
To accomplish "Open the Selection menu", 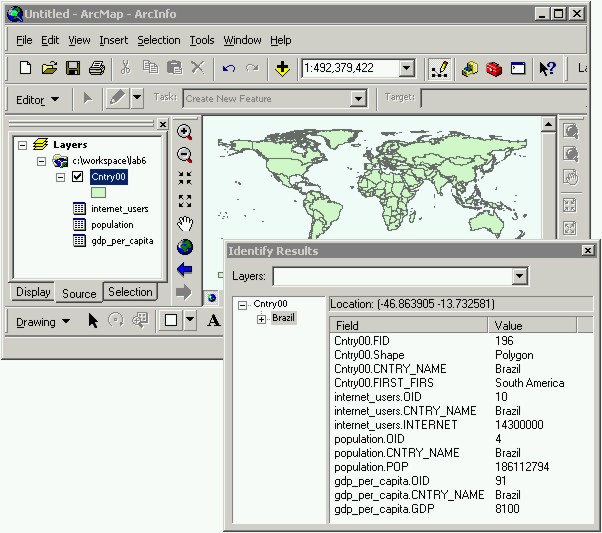I will coord(158,40).
